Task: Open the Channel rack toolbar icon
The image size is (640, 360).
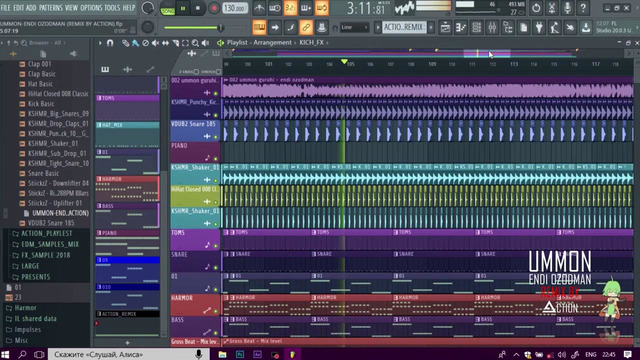Action: click(x=476, y=27)
